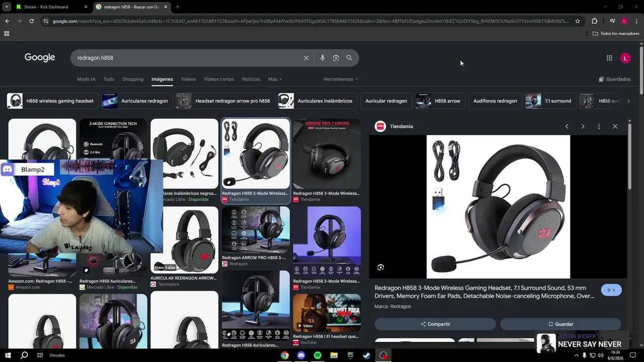
Task: Switch to the Noticias results tab
Action: click(251, 79)
